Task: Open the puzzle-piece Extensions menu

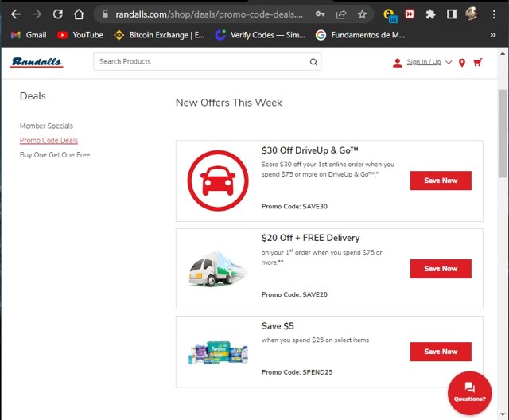Action: coord(430,14)
